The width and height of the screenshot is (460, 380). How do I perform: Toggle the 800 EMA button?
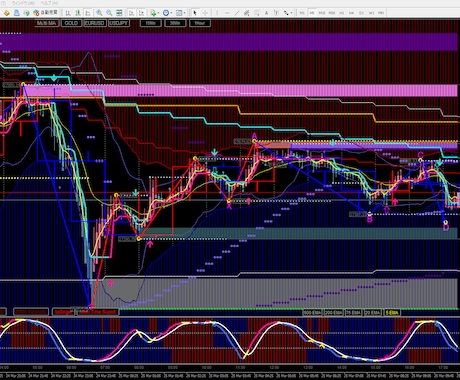(312, 313)
